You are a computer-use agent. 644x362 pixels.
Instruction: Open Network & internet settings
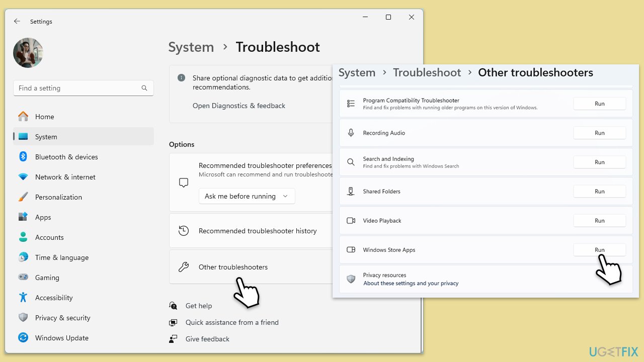click(65, 177)
